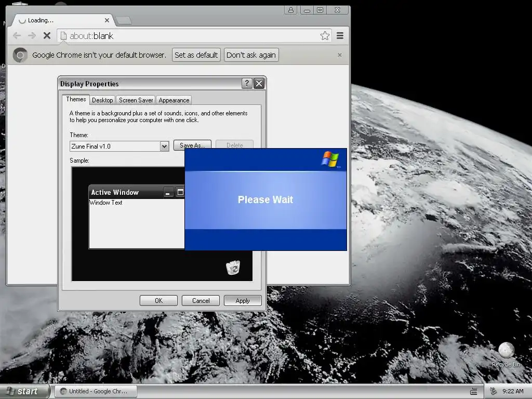Image resolution: width=532 pixels, height=399 pixels.
Task: Bookmark this page with the star icon
Action: coord(325,36)
